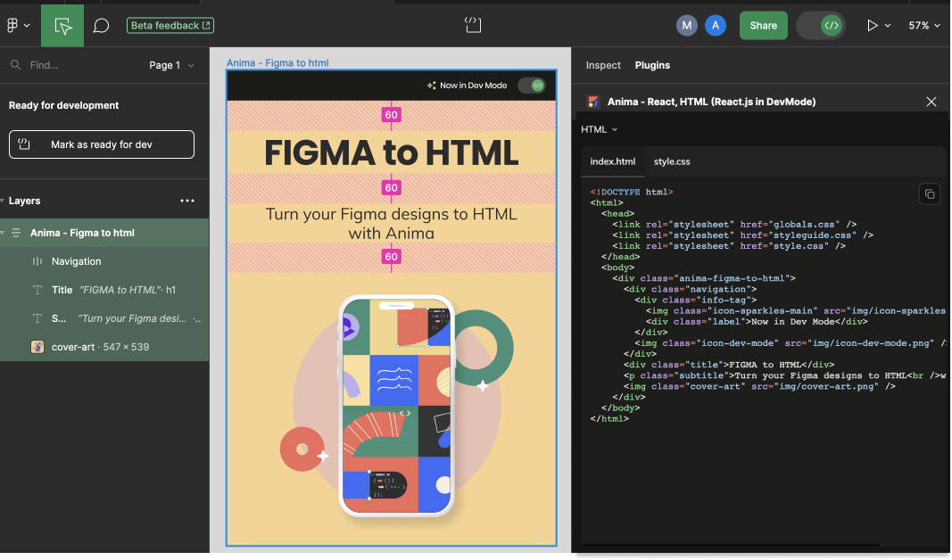Viewport: 952px width, 560px height.
Task: Copy code with the copy icon
Action: tap(929, 194)
